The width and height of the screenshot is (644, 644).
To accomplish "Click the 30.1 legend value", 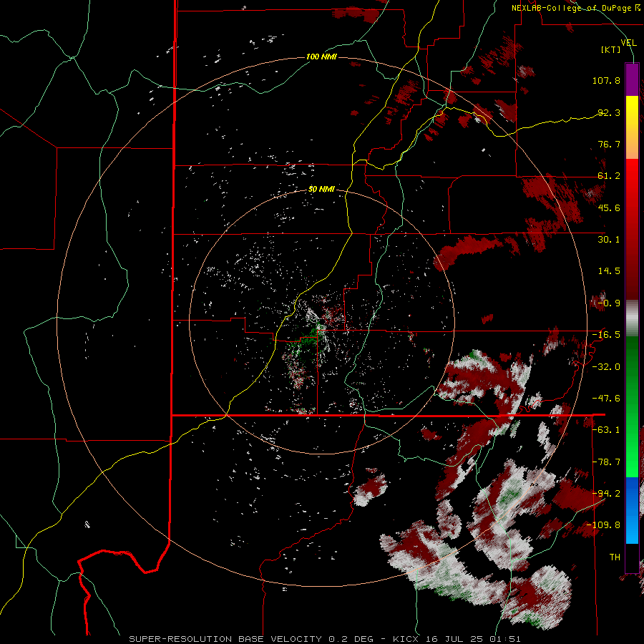I will point(609,240).
